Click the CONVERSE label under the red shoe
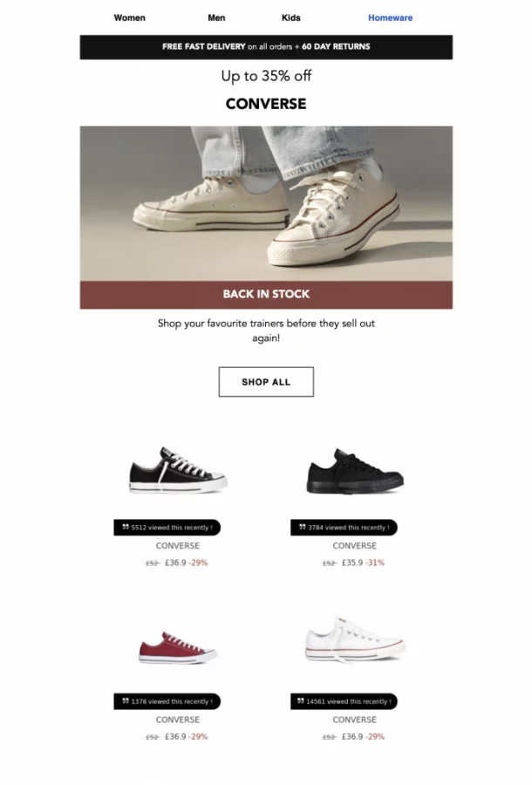Screen dimensions: 532x785 click(178, 720)
